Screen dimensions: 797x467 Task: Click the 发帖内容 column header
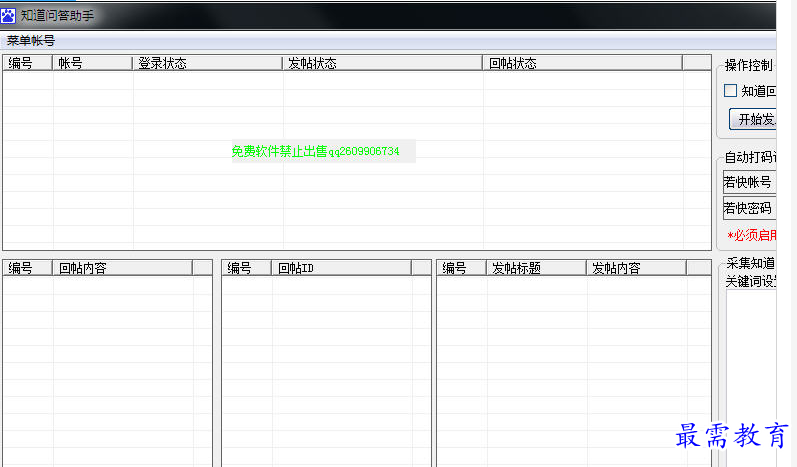tap(637, 268)
